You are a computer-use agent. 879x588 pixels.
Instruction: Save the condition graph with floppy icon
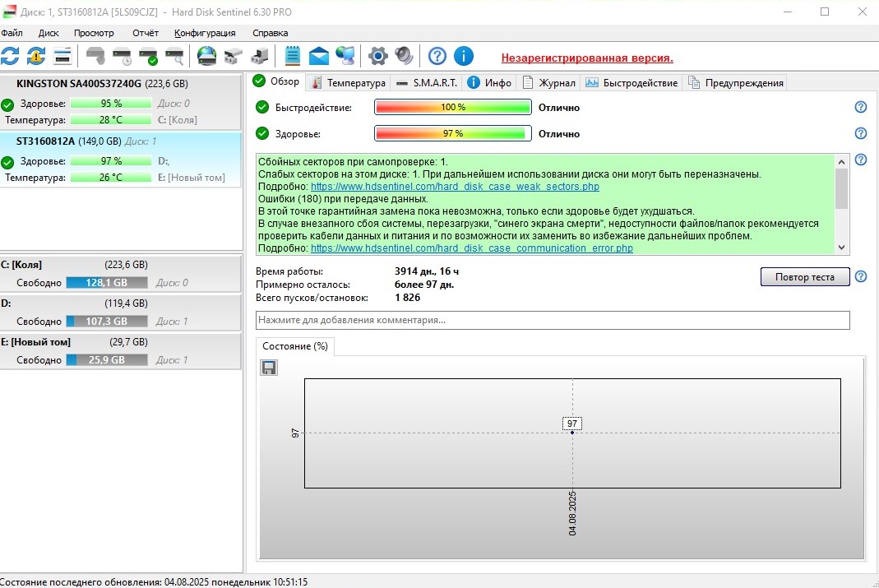point(269,368)
